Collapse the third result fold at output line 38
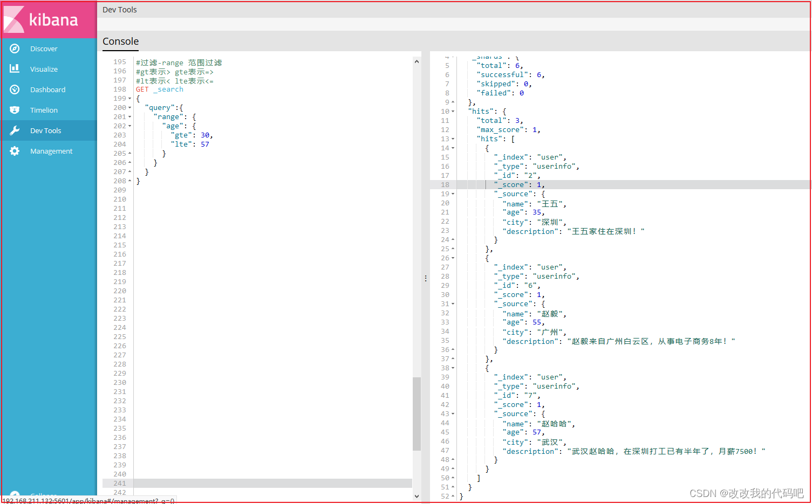Image resolution: width=812 pixels, height=504 pixels. (x=453, y=368)
